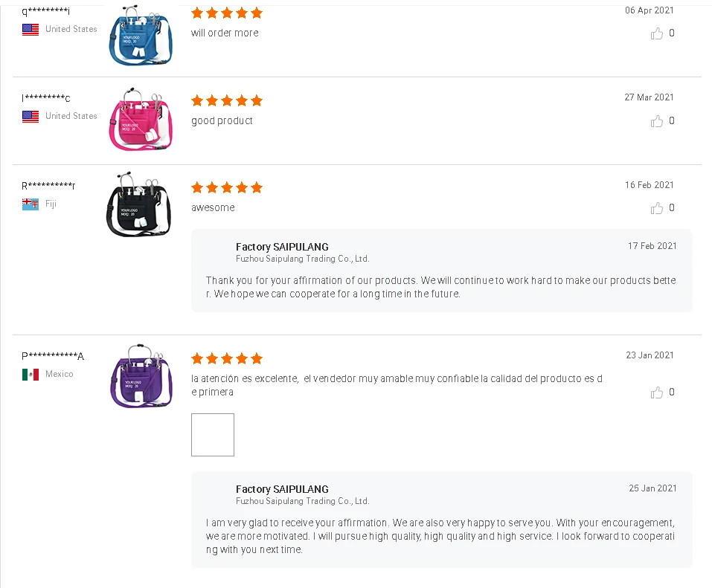Give thumbs-up to the "awesome" review
This screenshot has height=588, width=712.
pyautogui.click(x=657, y=208)
